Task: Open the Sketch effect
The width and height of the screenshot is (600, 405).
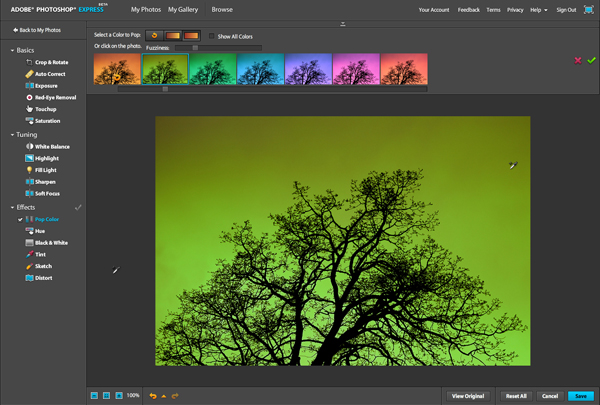Action: pos(39,266)
